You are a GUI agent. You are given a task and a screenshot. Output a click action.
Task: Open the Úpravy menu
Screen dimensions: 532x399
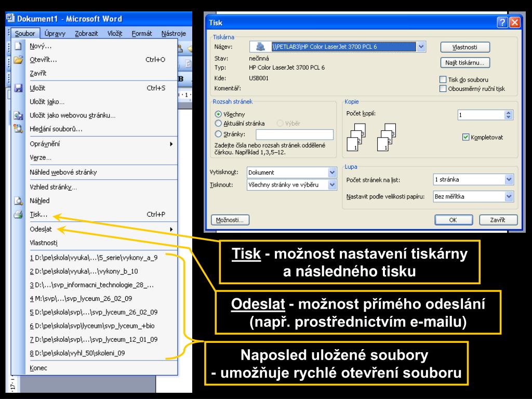tap(55, 33)
